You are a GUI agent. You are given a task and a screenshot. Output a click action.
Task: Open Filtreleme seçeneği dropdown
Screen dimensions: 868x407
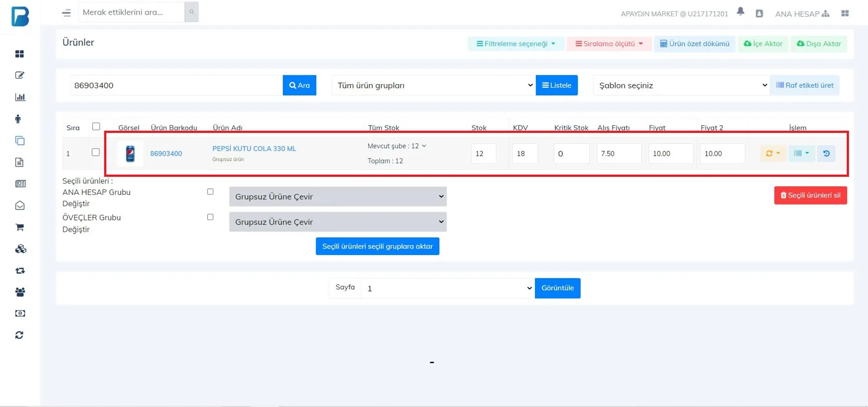point(516,44)
